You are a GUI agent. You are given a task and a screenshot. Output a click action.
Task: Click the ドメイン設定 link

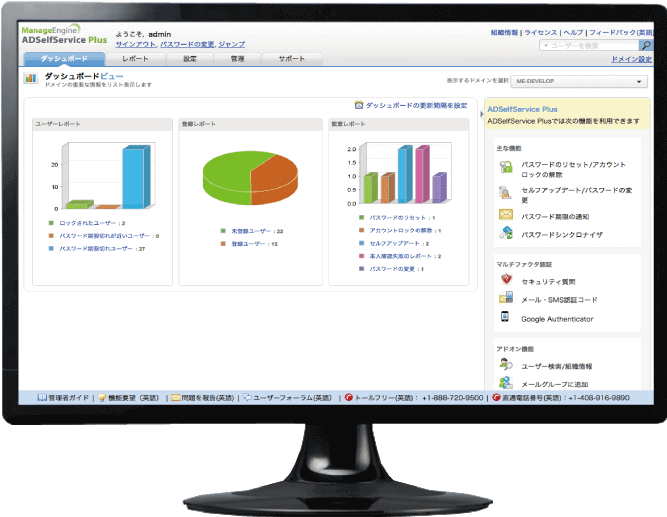[631, 59]
